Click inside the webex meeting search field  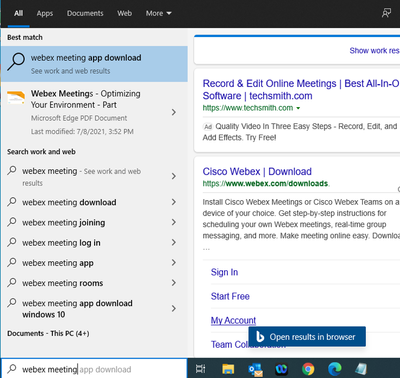click(x=94, y=369)
